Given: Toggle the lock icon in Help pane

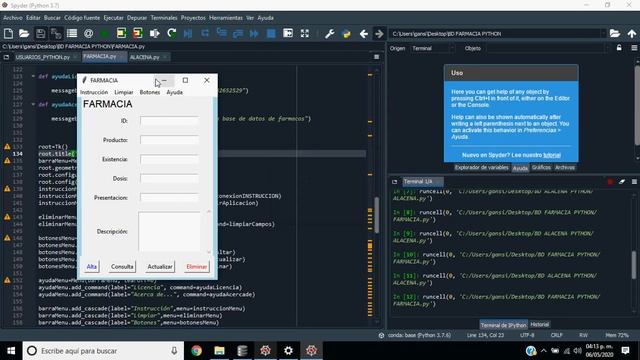Looking at the screenshot, I should (619, 48).
